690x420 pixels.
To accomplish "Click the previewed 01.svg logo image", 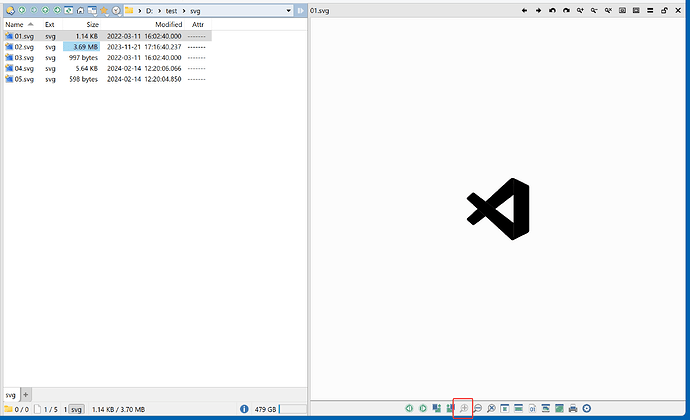I will 498,209.
